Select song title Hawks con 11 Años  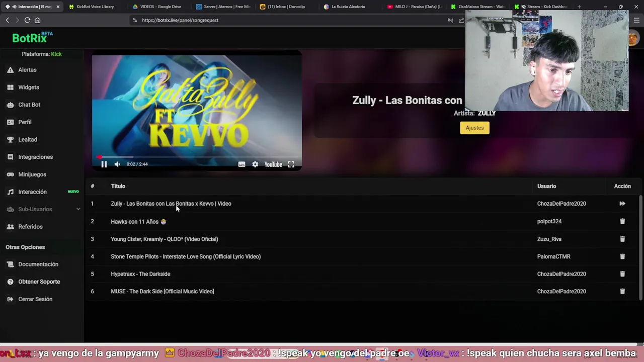pyautogui.click(x=138, y=221)
